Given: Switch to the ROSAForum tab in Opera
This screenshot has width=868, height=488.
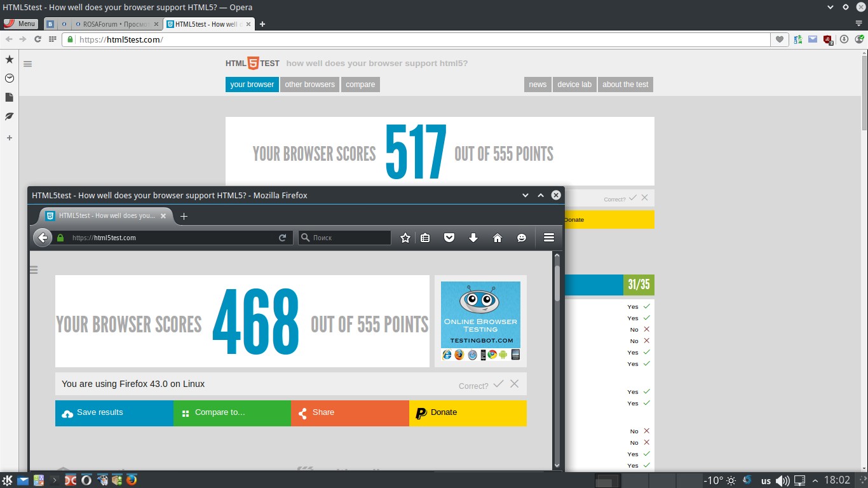Looking at the screenshot, I should (x=116, y=24).
